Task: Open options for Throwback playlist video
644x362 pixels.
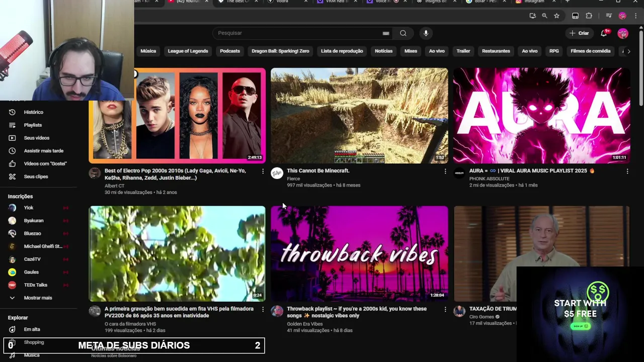Action: click(445, 309)
